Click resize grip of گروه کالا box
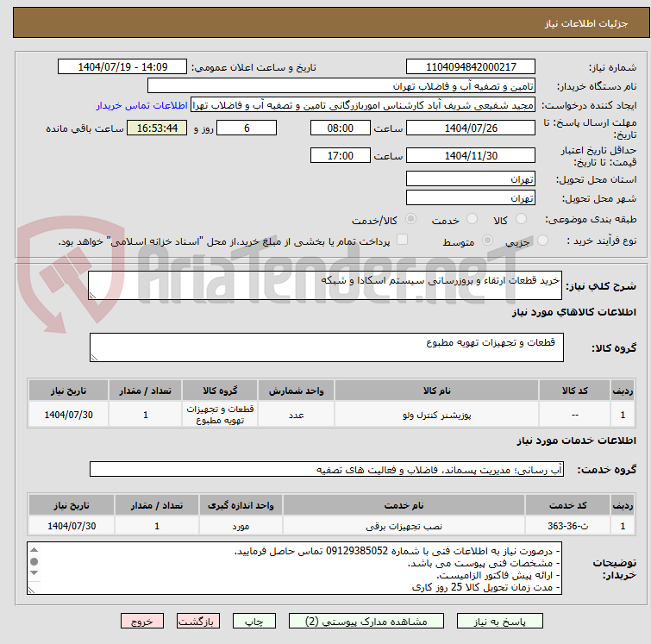651x644 pixels. [x=94, y=357]
